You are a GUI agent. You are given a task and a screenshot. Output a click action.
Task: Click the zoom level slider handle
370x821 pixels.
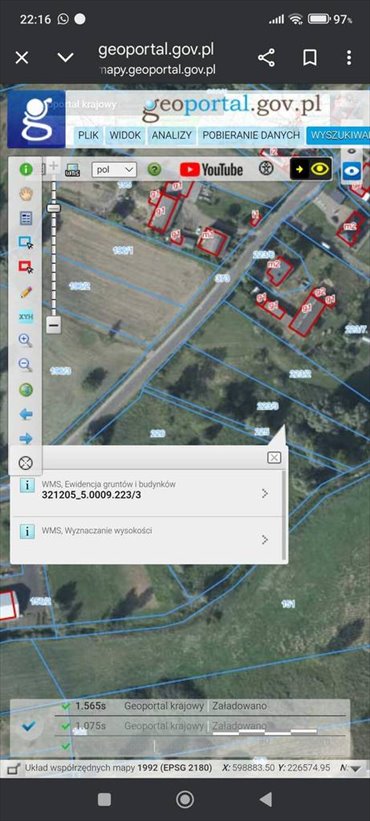[x=53, y=208]
